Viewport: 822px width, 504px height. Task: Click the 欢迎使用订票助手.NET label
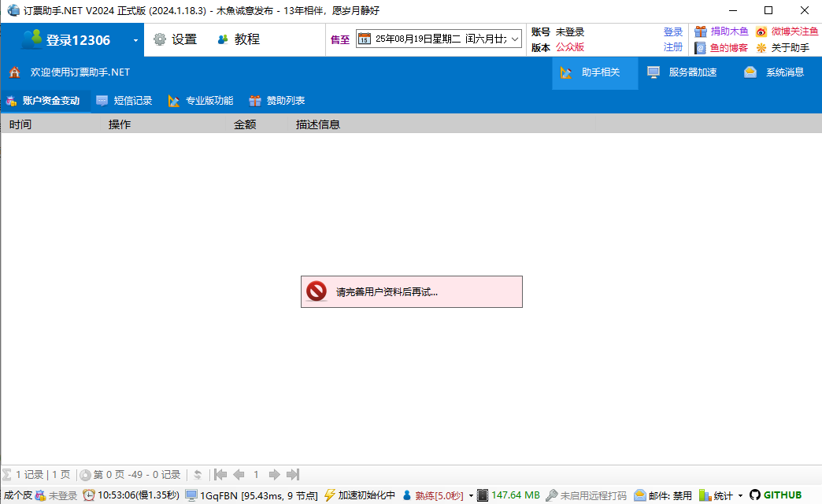pyautogui.click(x=80, y=72)
